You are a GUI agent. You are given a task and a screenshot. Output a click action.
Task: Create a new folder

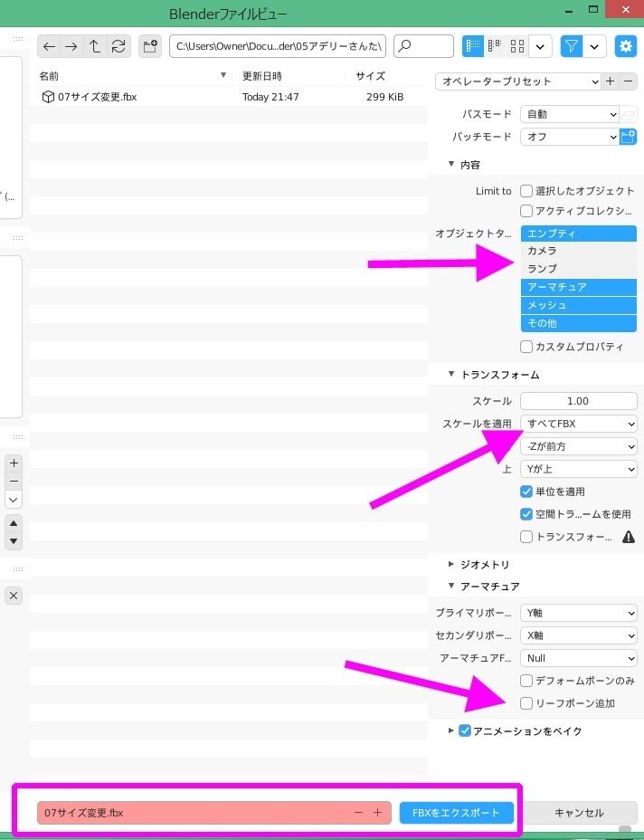(150, 46)
